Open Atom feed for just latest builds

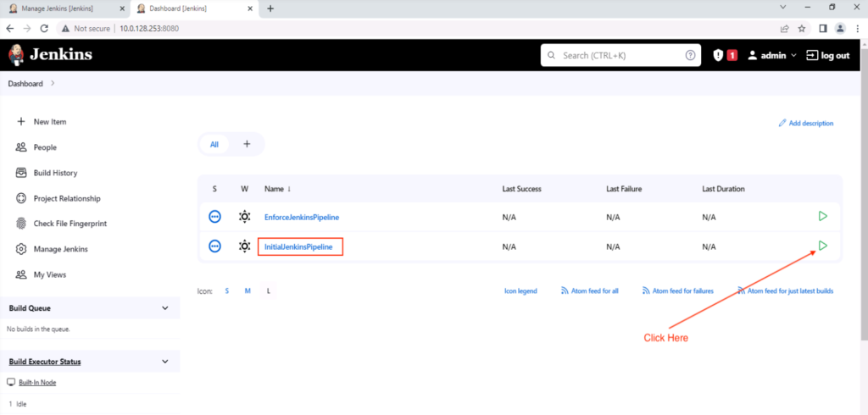point(786,290)
